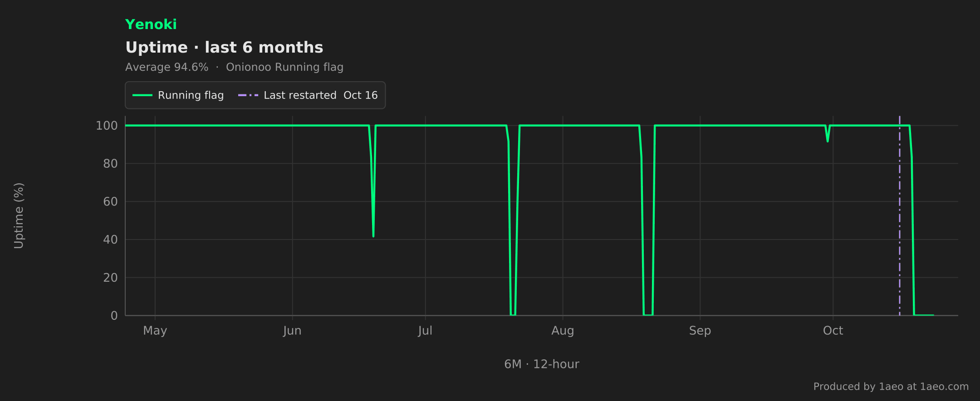980x401 pixels.
Task: Click 'Produced by 1aeo at 1aeo.com' credit
Action: point(891,386)
